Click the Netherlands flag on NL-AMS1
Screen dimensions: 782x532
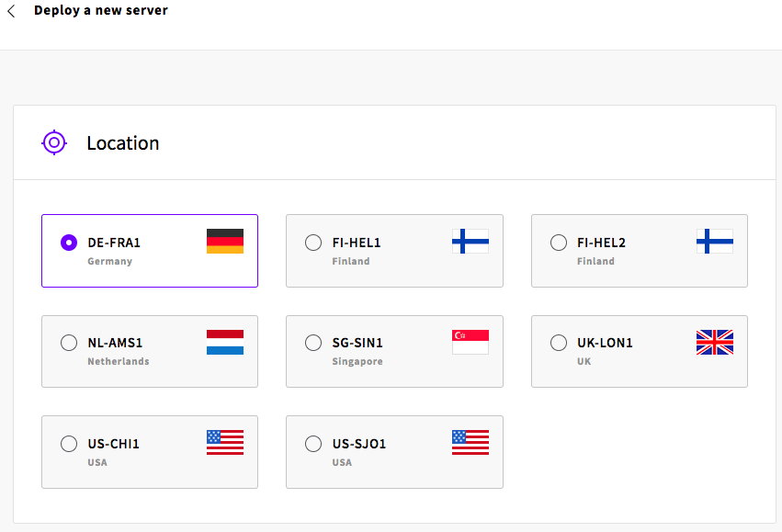(225, 342)
